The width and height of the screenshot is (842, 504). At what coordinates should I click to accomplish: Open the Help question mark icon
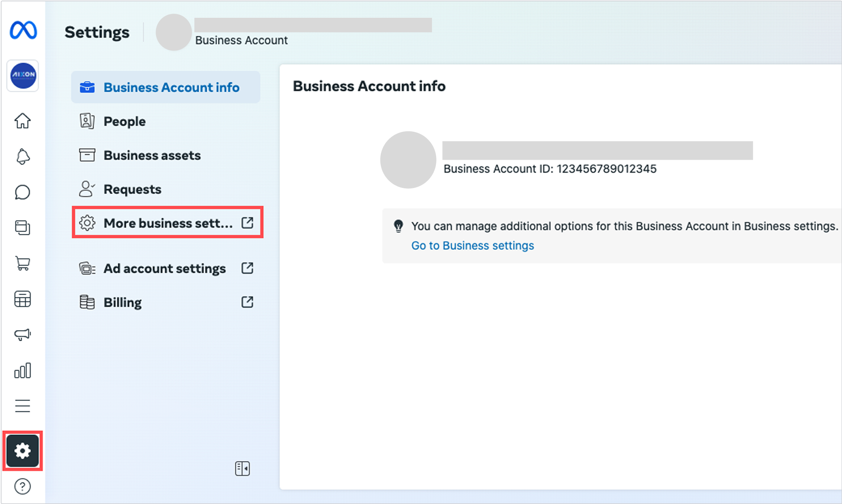pos(23,486)
